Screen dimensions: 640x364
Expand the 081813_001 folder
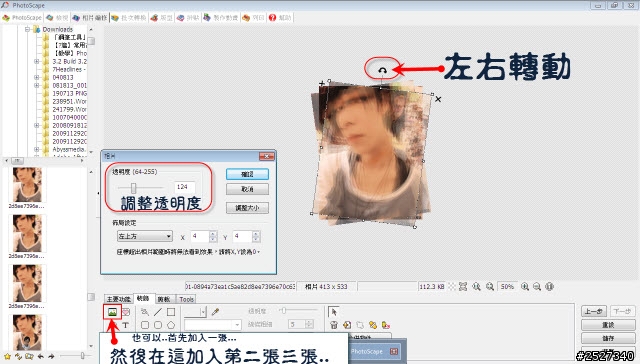[x=36, y=86]
